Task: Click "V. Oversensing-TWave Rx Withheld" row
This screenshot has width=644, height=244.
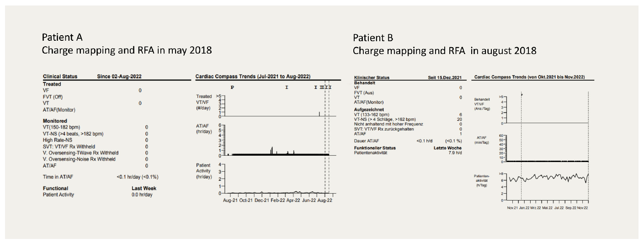Action: click(x=81, y=153)
